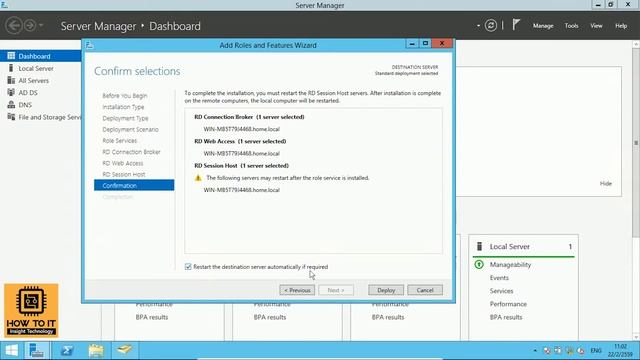Screen dimensions: 640x360
Task: Click the notifications flag icon
Action: click(x=516, y=25)
